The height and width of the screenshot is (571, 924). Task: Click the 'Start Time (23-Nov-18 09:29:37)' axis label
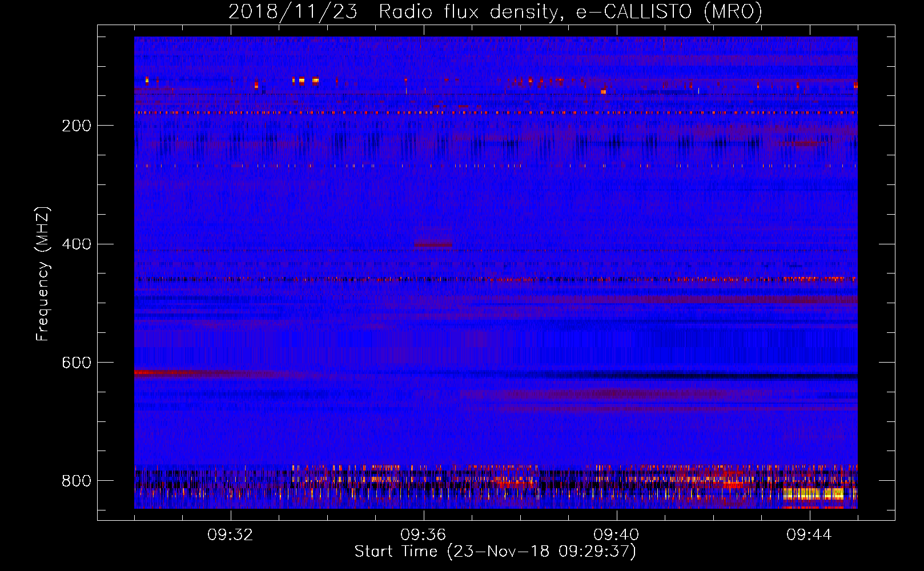[x=495, y=552]
